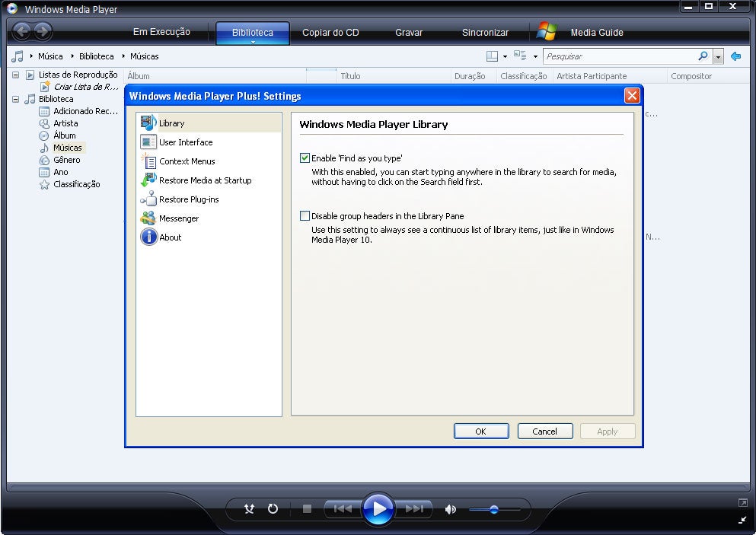Sort by Artista Participante column header

click(610, 76)
